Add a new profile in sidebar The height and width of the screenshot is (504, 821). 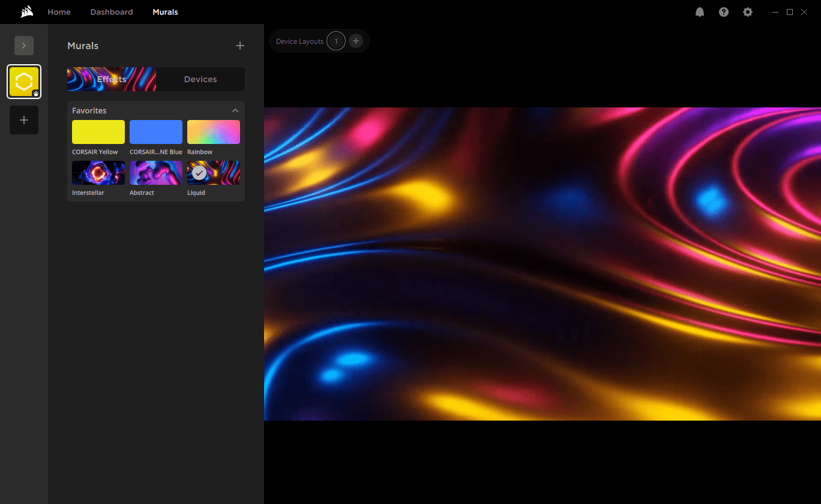(x=24, y=120)
